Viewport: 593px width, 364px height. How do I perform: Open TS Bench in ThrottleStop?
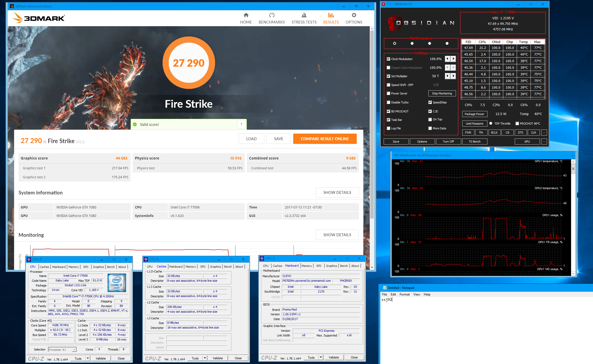[475, 142]
